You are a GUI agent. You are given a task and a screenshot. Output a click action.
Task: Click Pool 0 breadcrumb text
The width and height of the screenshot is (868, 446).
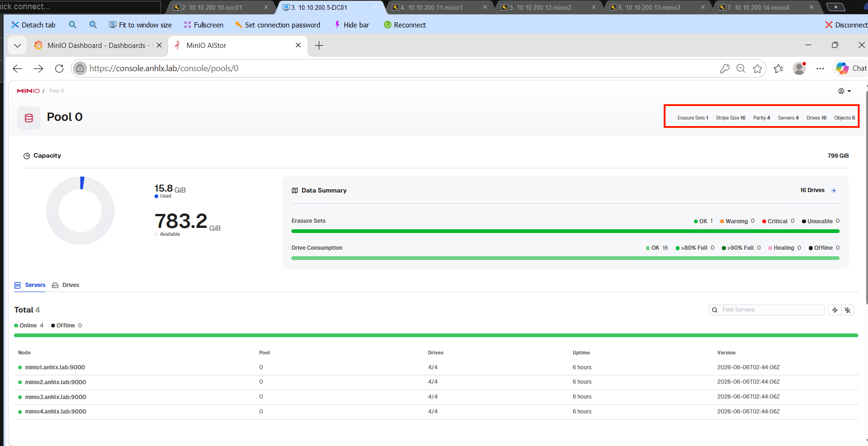(56, 91)
